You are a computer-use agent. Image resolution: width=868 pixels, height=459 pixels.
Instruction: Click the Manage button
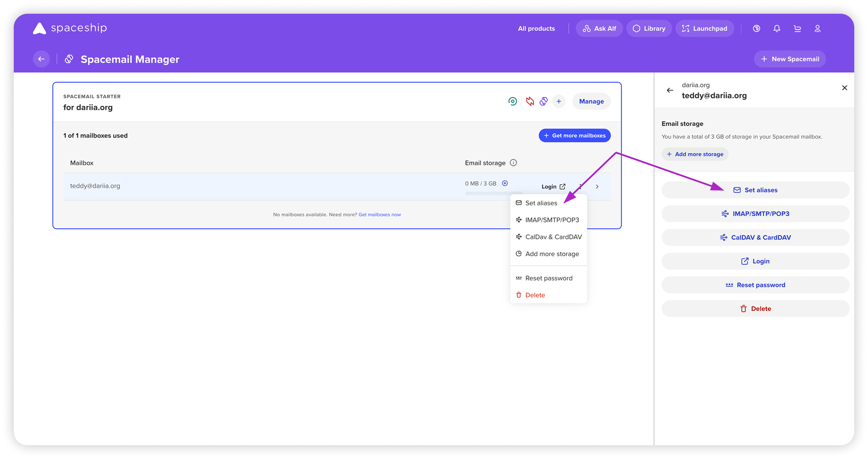[x=591, y=101]
